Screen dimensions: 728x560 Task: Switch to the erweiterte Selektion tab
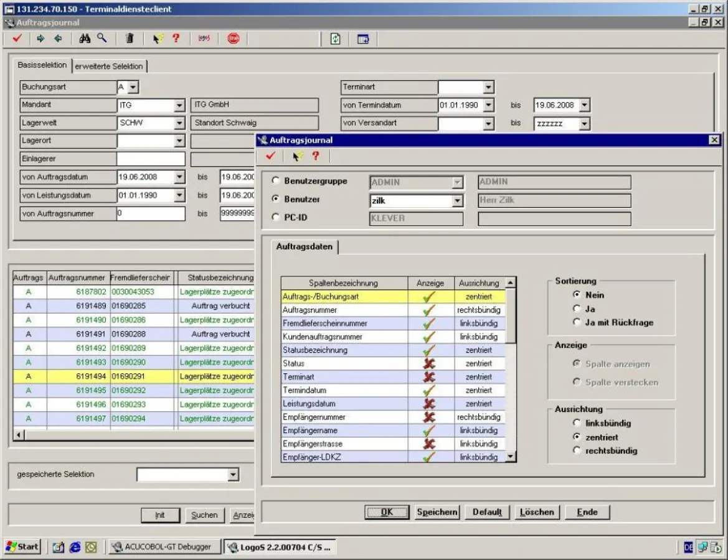(x=109, y=66)
